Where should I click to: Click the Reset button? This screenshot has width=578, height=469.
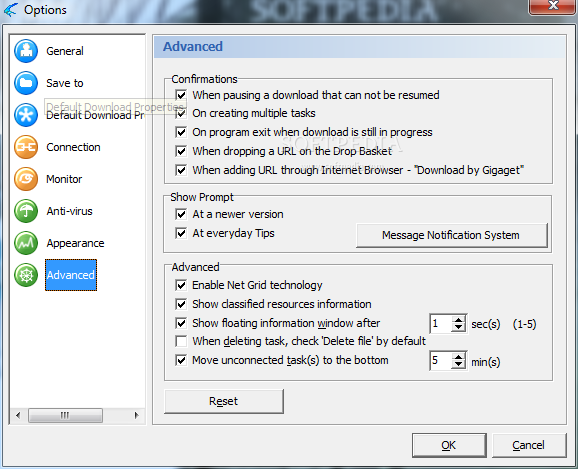[x=224, y=401]
